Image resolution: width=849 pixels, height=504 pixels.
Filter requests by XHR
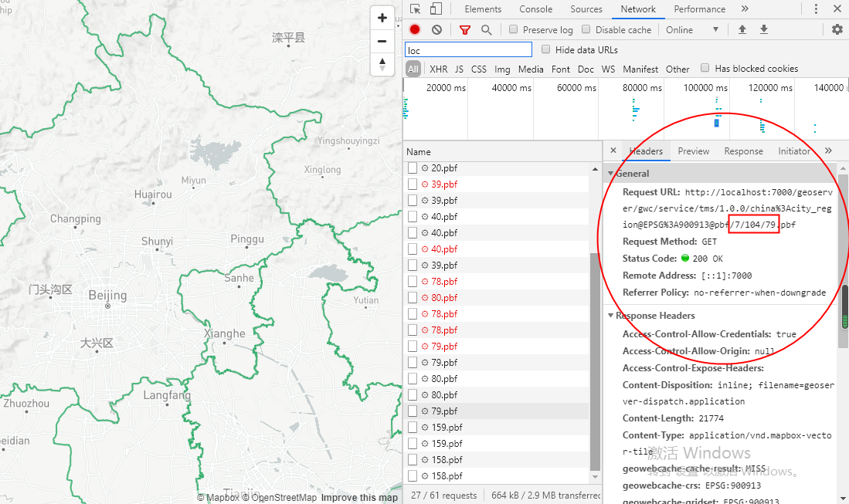(x=439, y=69)
